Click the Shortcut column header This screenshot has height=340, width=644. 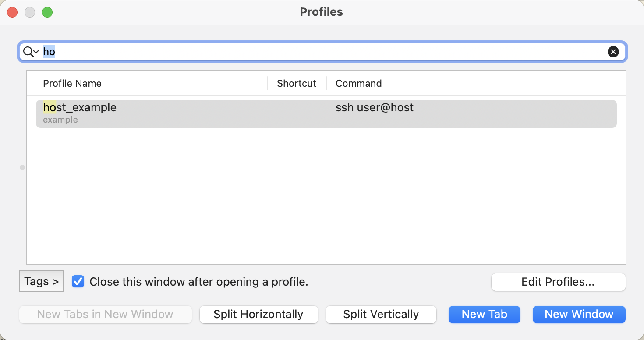click(296, 83)
